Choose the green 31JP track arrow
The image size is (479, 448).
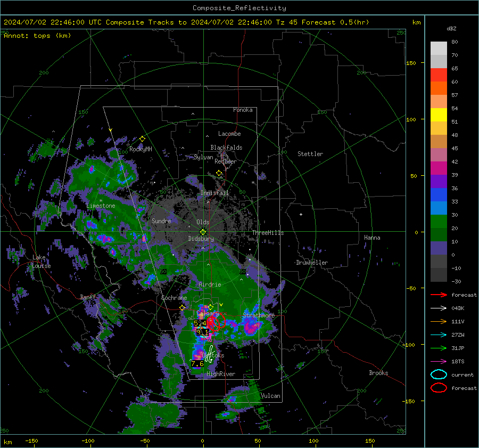(439, 348)
